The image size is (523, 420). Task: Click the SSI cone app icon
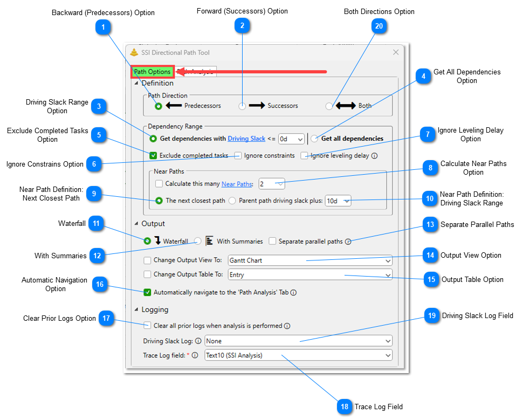[134, 52]
